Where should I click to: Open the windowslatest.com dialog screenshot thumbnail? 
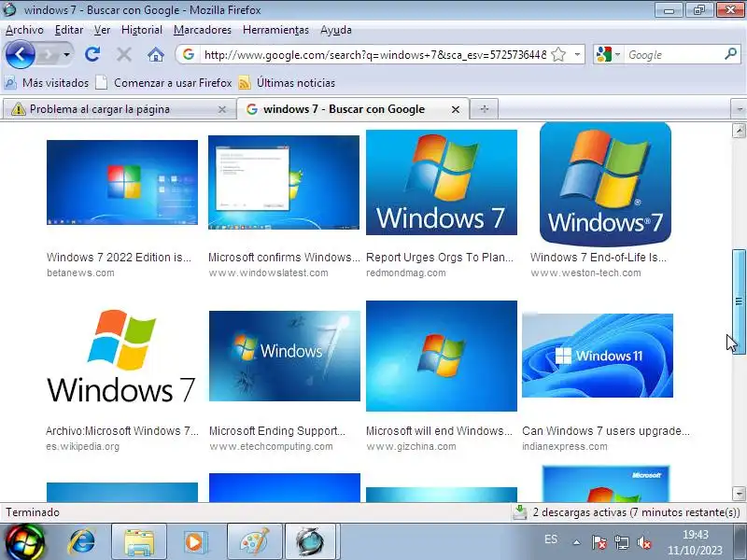[x=284, y=182]
